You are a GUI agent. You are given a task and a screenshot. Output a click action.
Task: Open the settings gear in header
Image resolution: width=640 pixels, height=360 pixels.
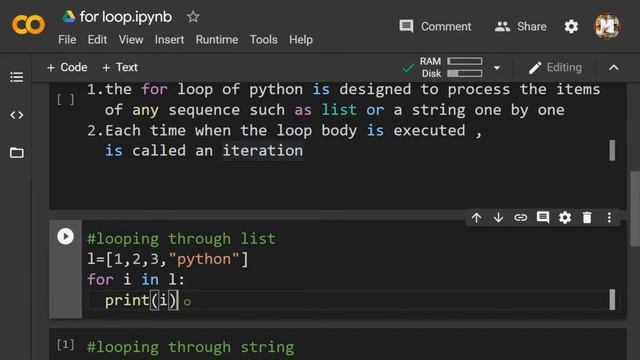[571, 27]
